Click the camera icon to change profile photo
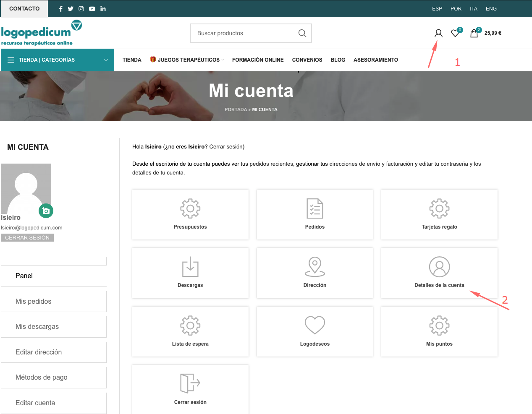This screenshot has width=532, height=414. tap(46, 211)
